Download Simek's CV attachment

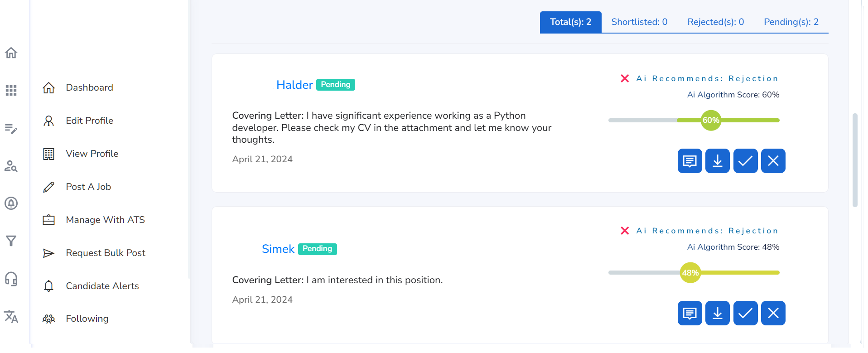click(x=717, y=313)
